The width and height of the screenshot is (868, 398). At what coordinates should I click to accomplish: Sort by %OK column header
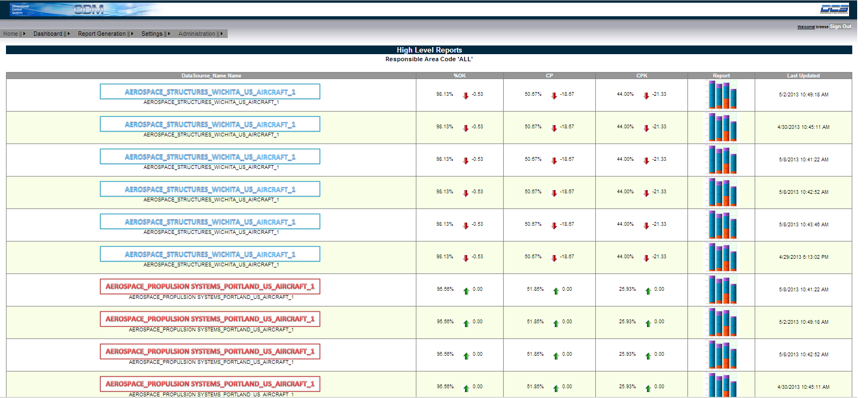coord(460,76)
